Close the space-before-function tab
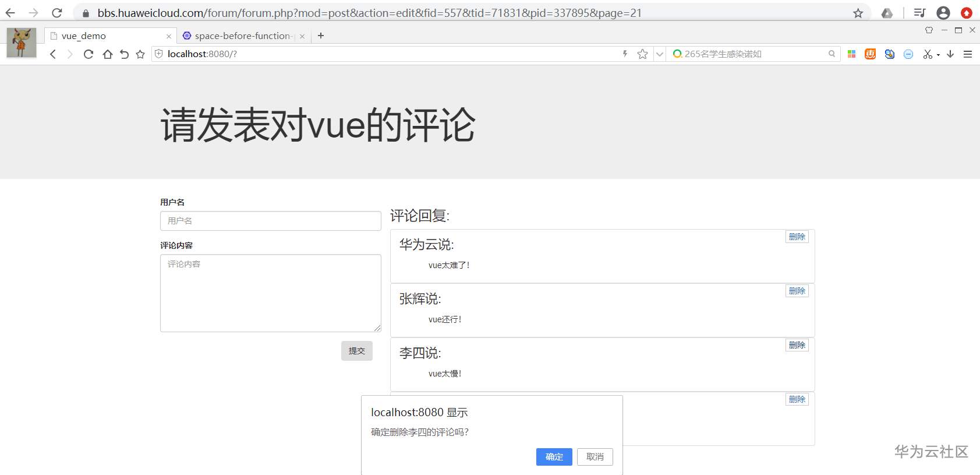The image size is (980, 475). 302,36
